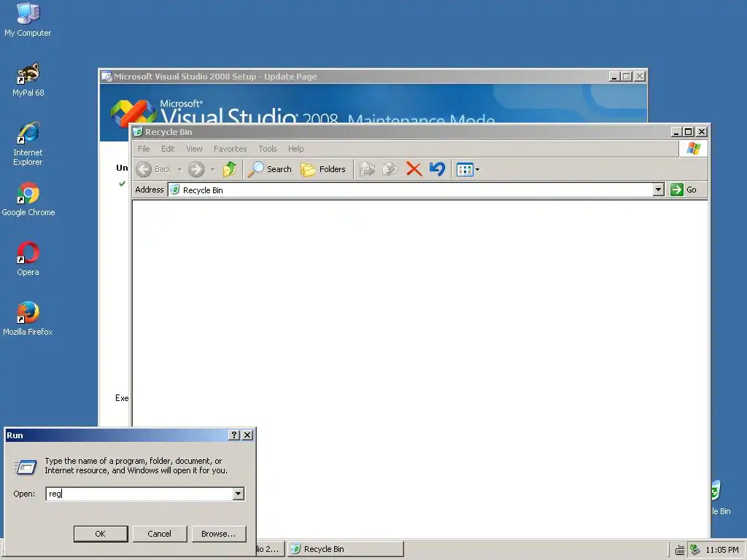The width and height of the screenshot is (747, 560).
Task: Launch Google Chrome desktop shortcut
Action: click(28, 200)
